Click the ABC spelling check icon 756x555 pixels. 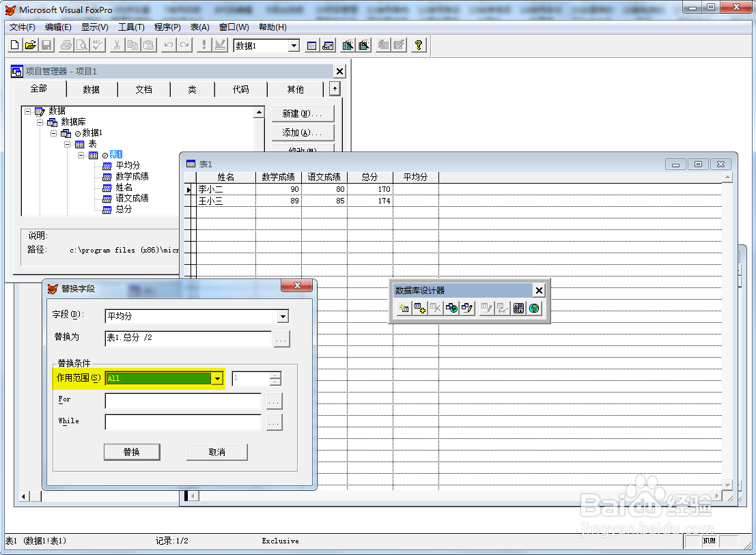click(x=98, y=45)
